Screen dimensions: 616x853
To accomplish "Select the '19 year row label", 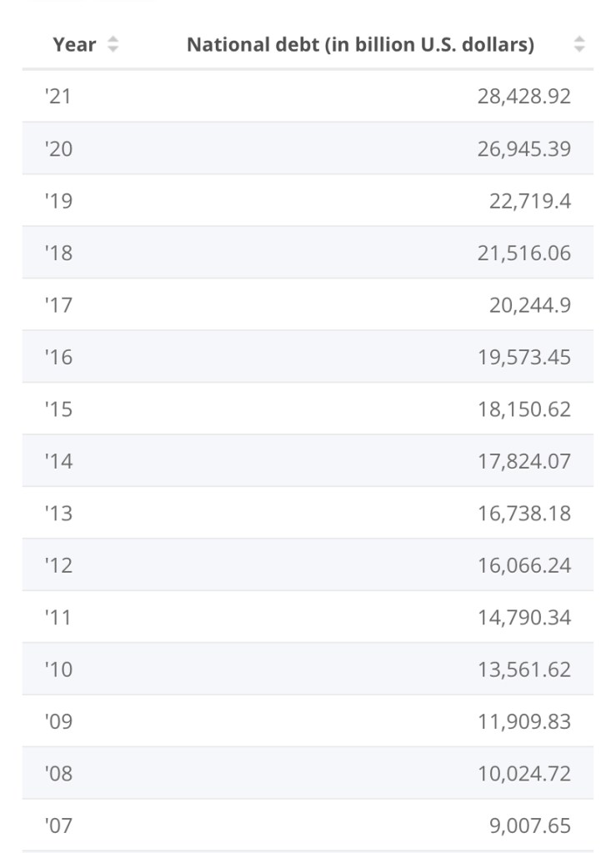I will tap(58, 201).
